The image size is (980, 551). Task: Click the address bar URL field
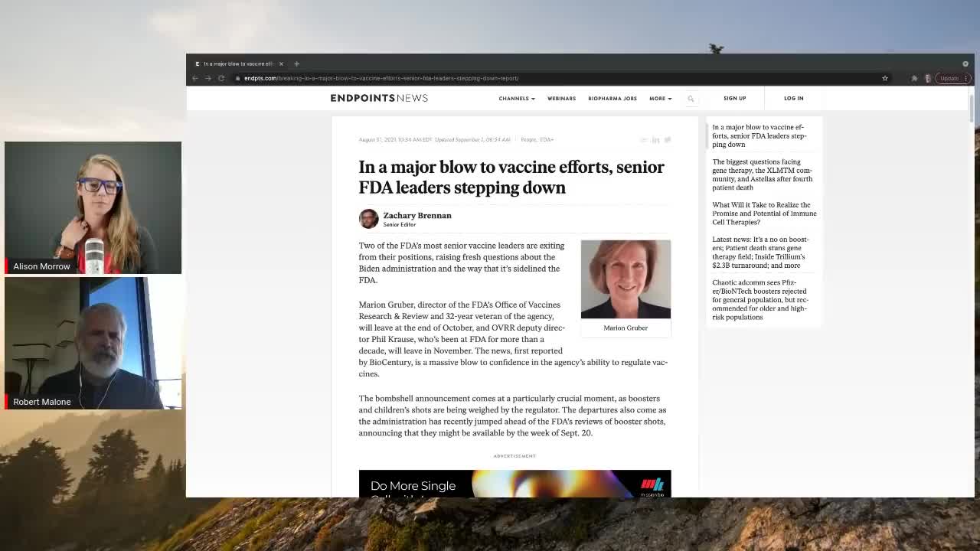click(x=559, y=78)
